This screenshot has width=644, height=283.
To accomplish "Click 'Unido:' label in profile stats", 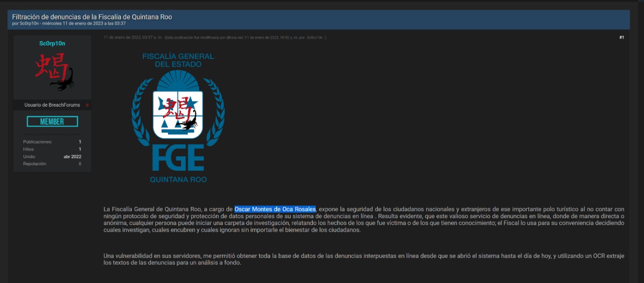I will [30, 157].
